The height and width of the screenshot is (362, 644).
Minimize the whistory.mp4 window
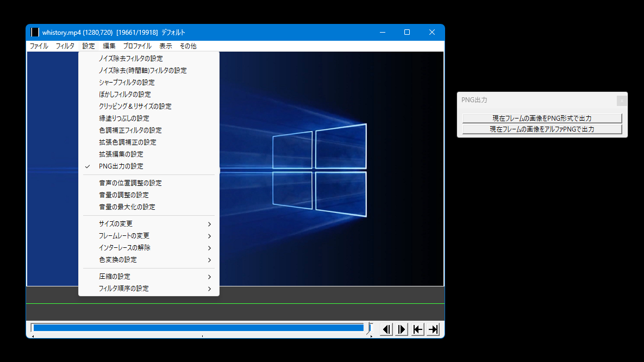383,33
